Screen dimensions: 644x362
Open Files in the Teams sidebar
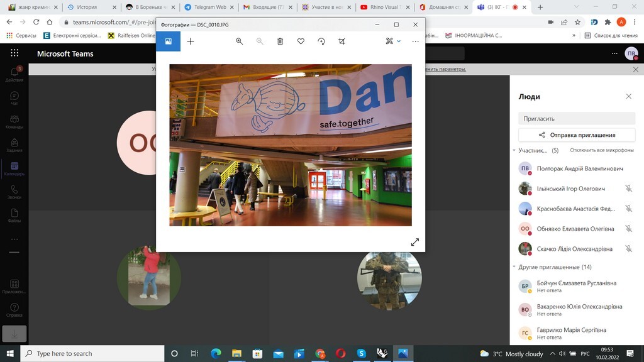coord(14,216)
